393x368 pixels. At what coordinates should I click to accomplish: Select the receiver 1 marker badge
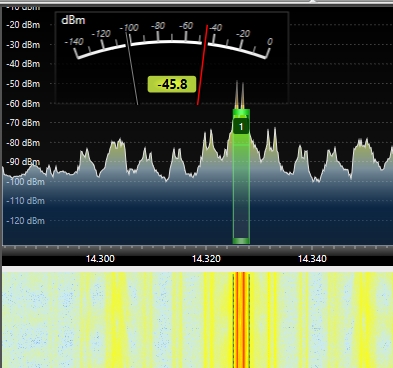coord(241,126)
